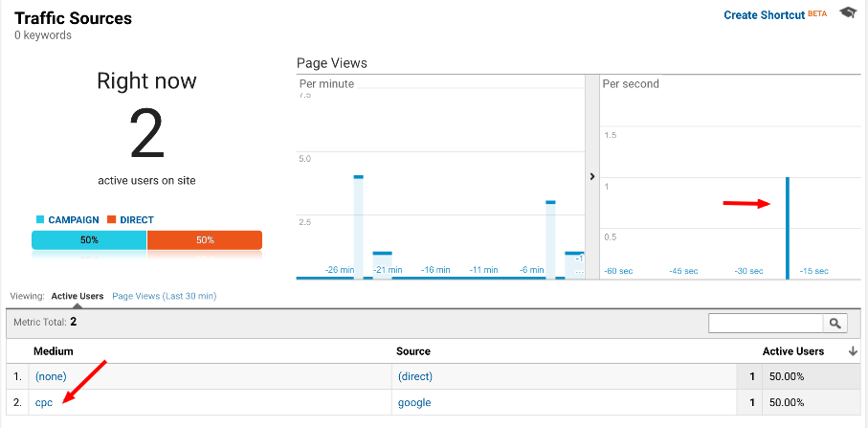Open the (none) medium link
The image size is (868, 428).
coord(52,377)
